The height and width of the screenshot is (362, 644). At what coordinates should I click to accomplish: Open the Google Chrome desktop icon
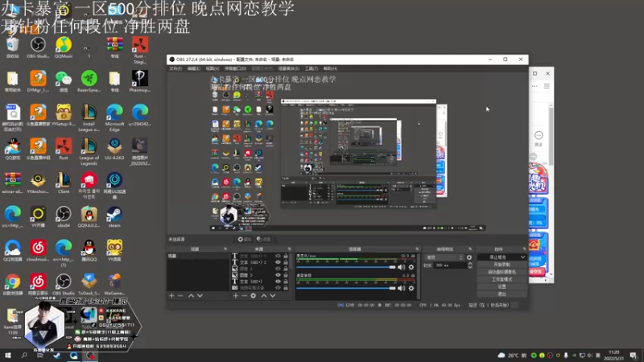point(13,285)
